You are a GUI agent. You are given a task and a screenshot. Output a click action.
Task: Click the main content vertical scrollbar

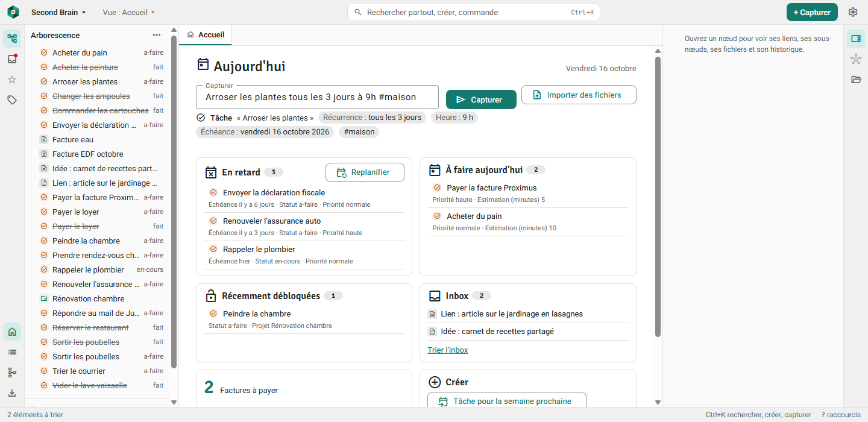pyautogui.click(x=658, y=197)
